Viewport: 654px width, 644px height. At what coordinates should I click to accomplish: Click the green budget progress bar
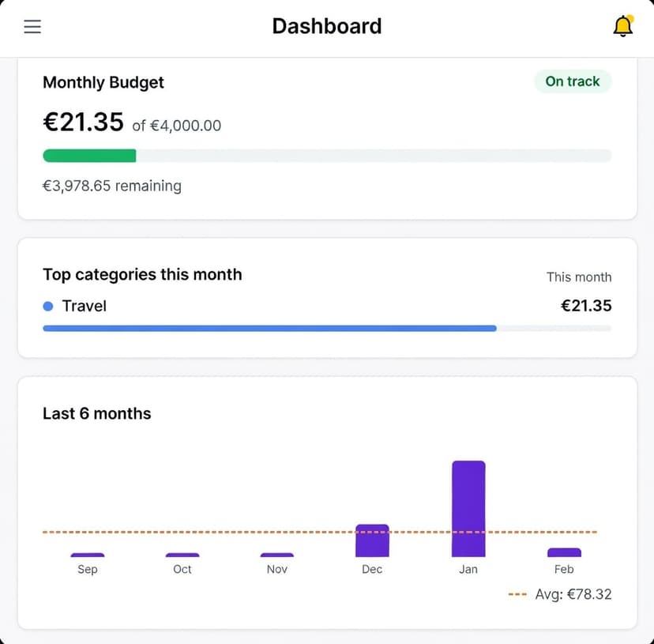point(89,155)
